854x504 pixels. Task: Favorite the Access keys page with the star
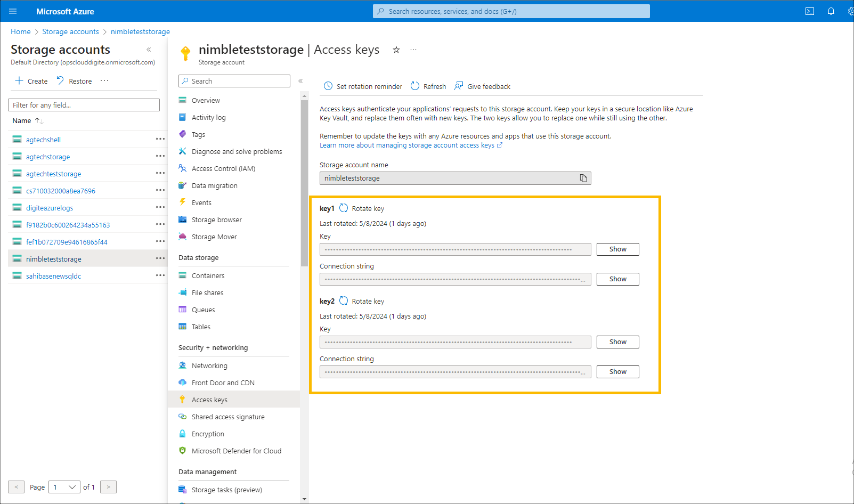tap(396, 50)
